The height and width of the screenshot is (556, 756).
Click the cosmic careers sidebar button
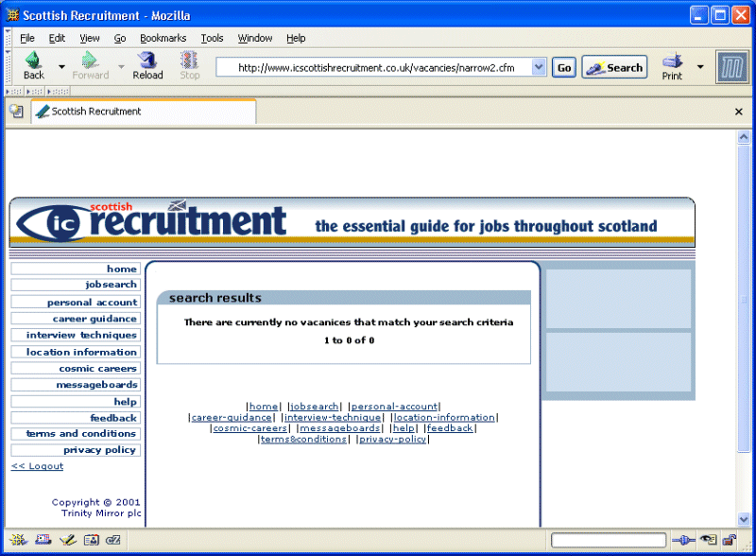click(x=76, y=368)
